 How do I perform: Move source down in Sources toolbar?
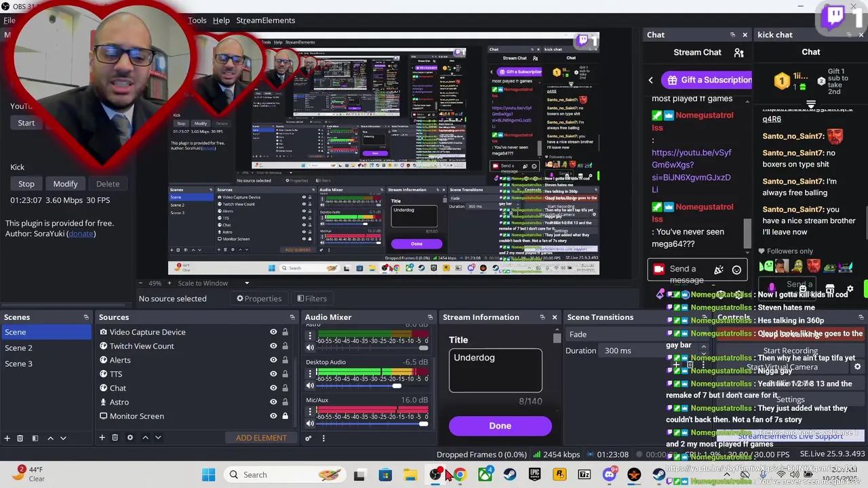click(x=158, y=438)
